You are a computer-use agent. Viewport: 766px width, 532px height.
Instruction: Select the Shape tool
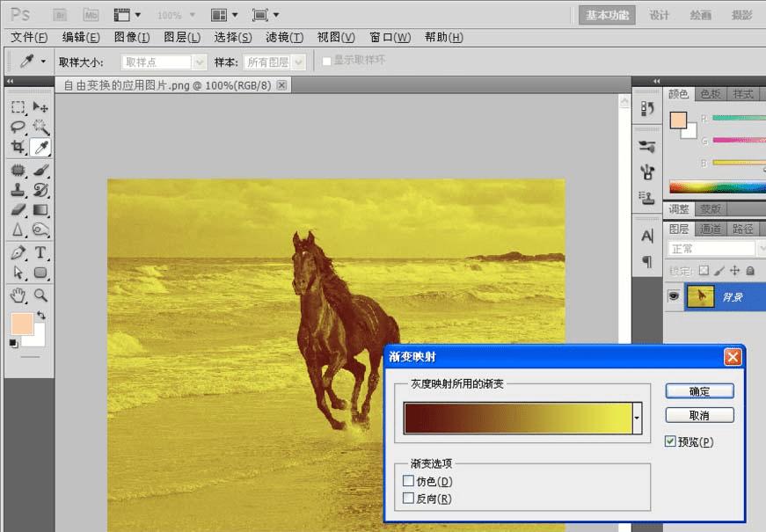tap(40, 272)
